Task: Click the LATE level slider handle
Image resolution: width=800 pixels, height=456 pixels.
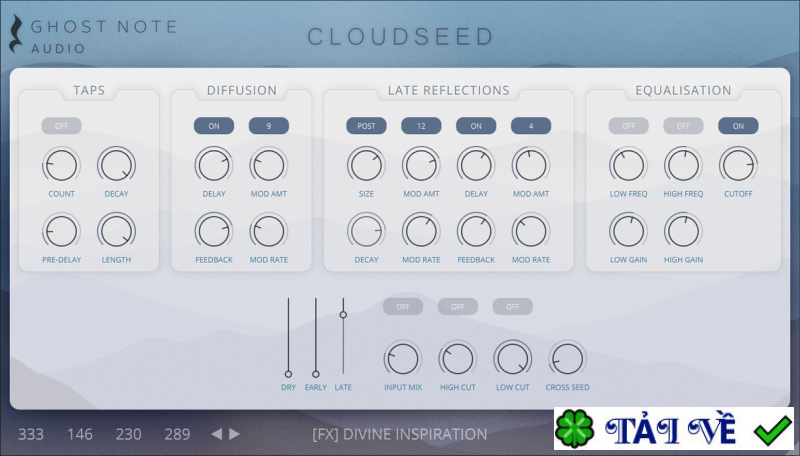Action: tap(343, 315)
